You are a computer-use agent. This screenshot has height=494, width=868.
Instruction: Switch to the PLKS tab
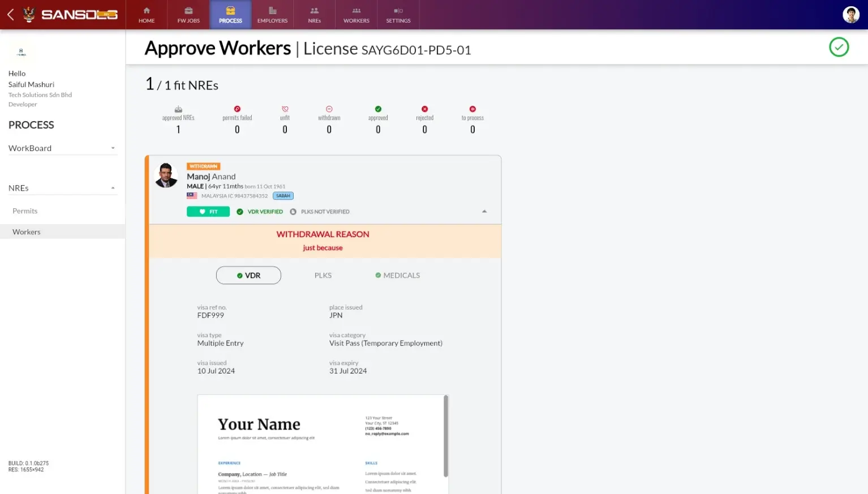pos(323,276)
